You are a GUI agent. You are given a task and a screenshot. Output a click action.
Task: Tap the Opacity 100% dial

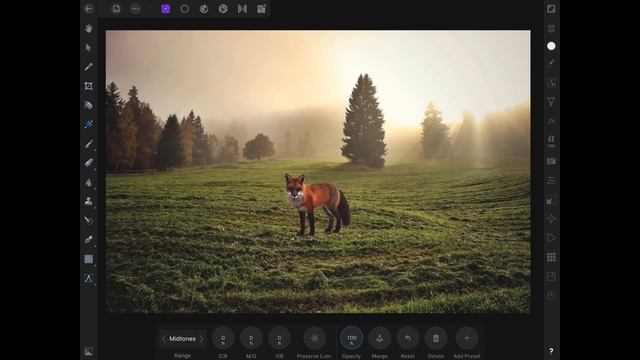[x=351, y=338]
